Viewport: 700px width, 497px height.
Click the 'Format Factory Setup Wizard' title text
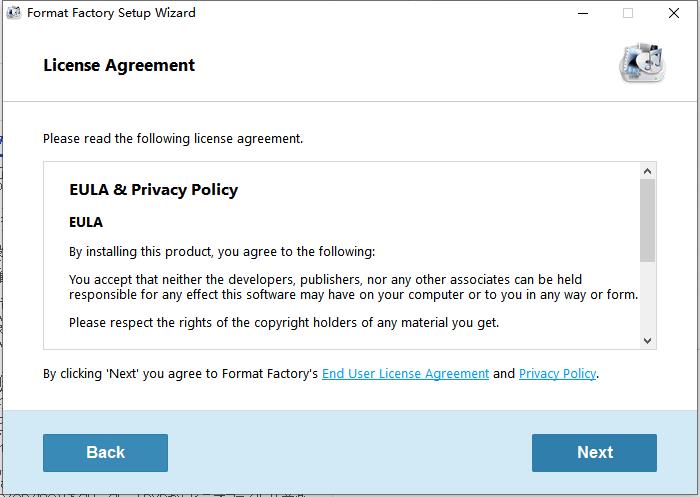coord(111,13)
